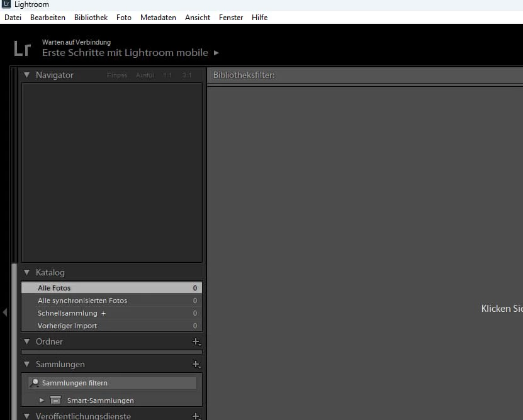The height and width of the screenshot is (420, 523).
Task: Open the Foto menu
Action: [124, 18]
